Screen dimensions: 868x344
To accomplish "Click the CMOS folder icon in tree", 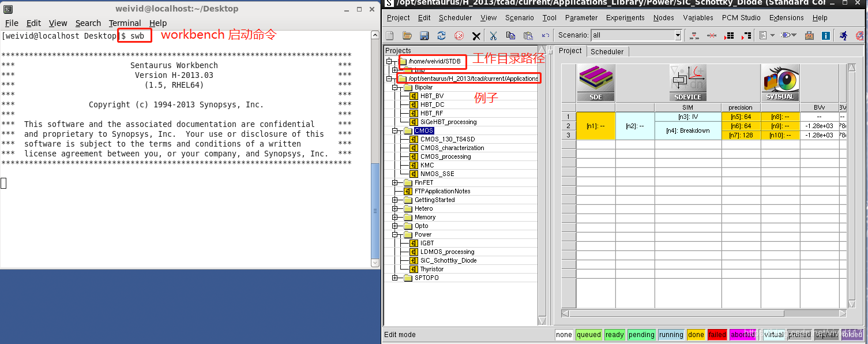I will (x=408, y=131).
